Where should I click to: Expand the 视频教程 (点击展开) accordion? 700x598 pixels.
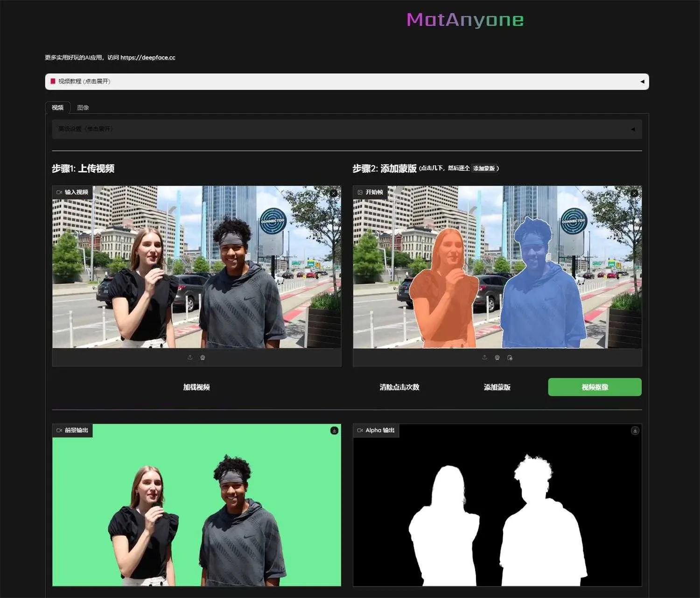click(x=347, y=81)
